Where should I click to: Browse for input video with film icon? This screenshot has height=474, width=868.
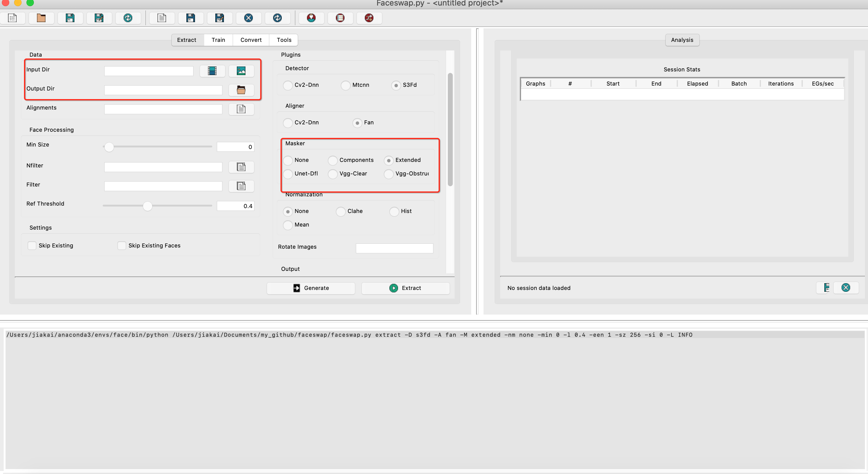click(x=212, y=71)
